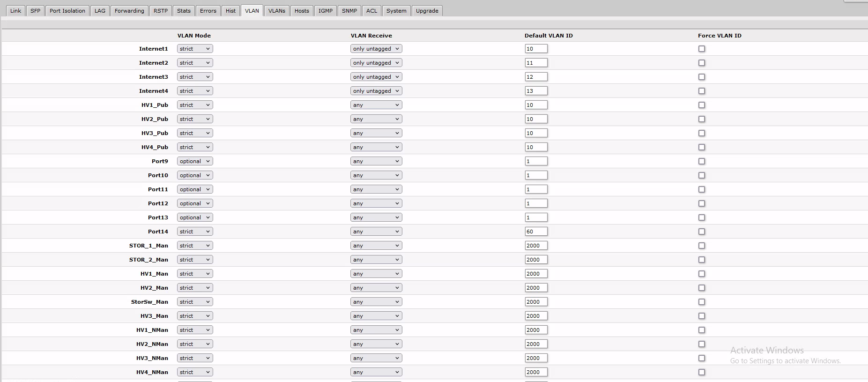Enable Force VLAN ID on Port10
The width and height of the screenshot is (868, 382).
tap(702, 175)
